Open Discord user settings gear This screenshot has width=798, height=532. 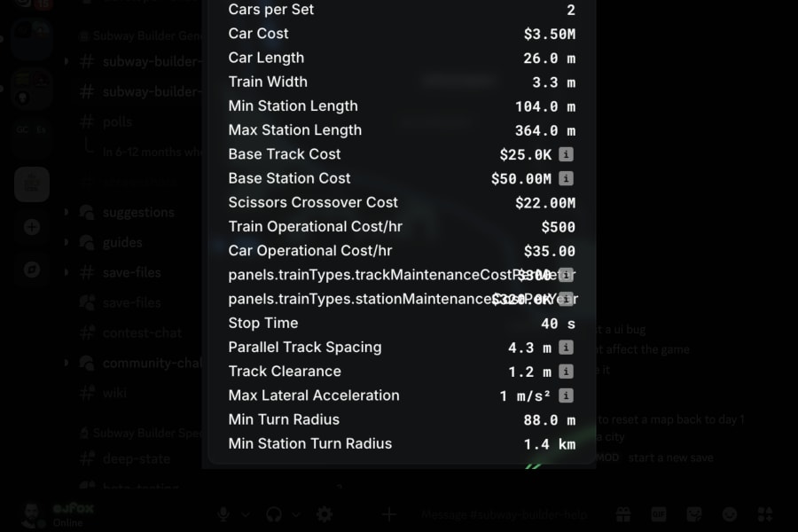point(325,514)
